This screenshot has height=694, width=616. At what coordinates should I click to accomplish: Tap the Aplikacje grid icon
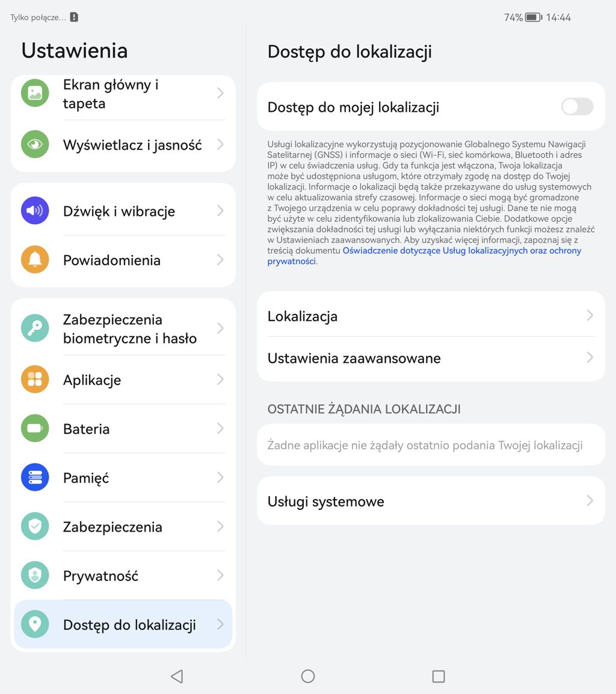click(x=35, y=379)
